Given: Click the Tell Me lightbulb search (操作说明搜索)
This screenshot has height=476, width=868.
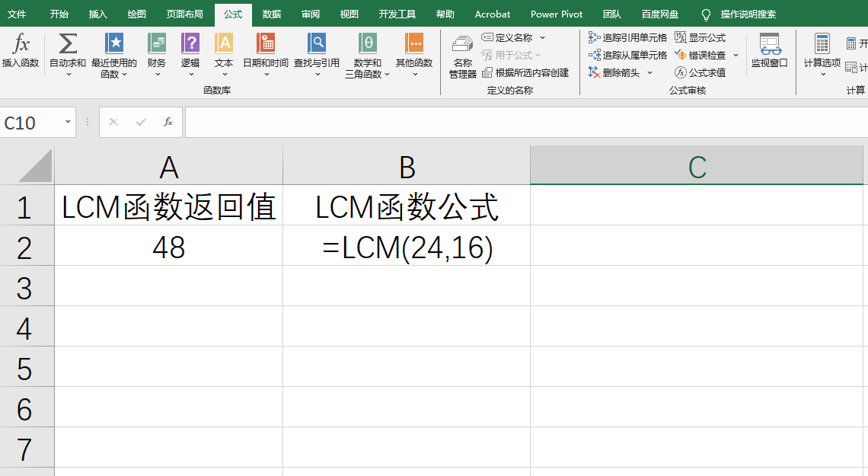Looking at the screenshot, I should [x=739, y=14].
